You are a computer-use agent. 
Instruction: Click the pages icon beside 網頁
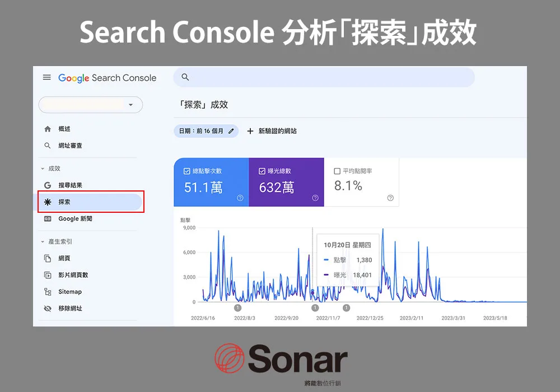48,258
